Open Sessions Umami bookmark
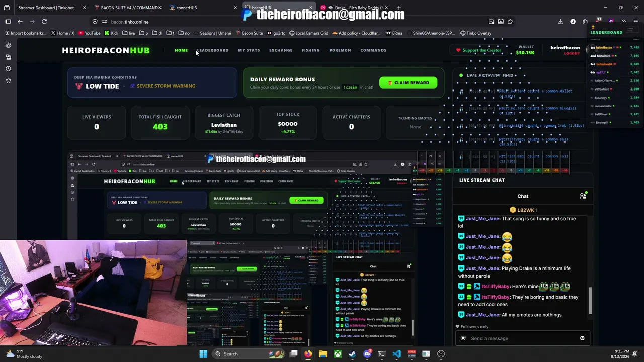The height and width of the screenshot is (362, 644). (x=212, y=33)
